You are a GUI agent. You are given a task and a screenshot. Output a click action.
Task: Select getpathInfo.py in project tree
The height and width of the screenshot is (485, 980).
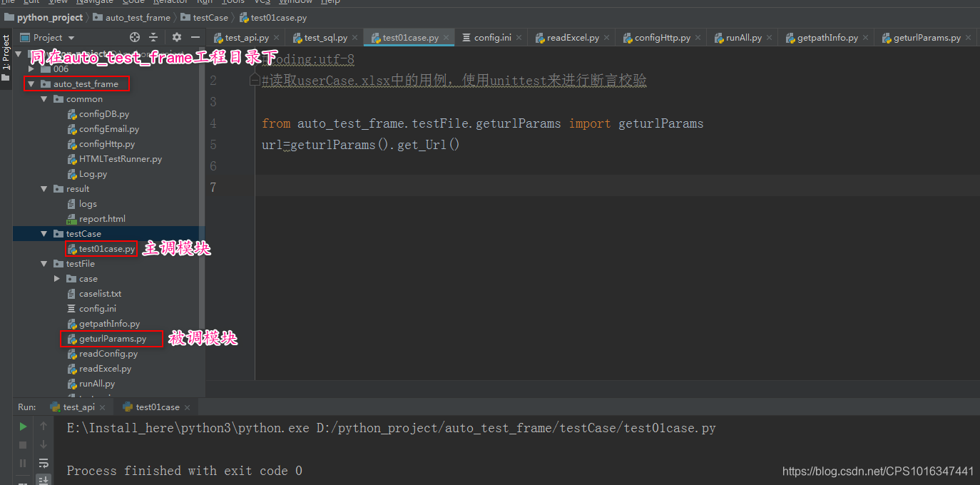click(109, 324)
